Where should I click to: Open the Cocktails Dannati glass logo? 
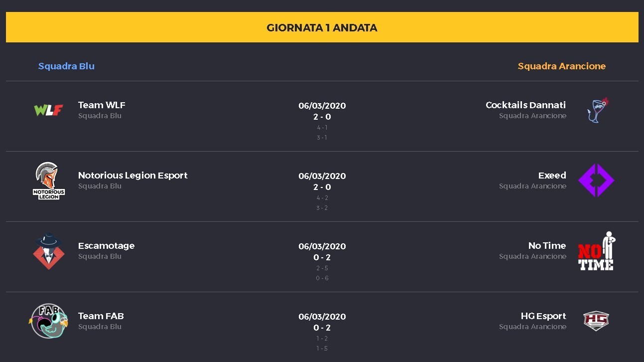pyautogui.click(x=598, y=110)
